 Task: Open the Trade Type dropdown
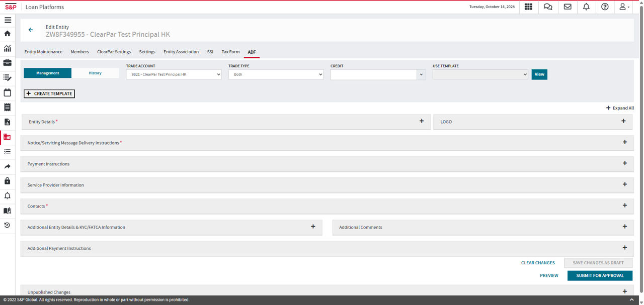tap(276, 74)
